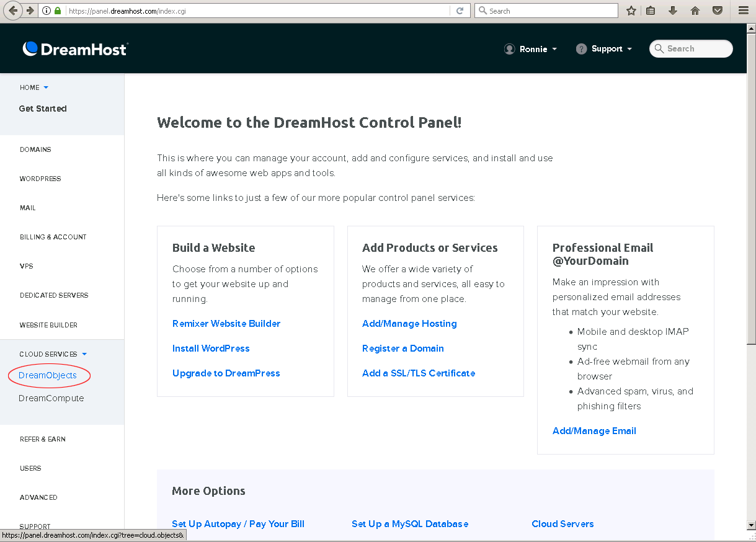Image resolution: width=756 pixels, height=542 pixels.
Task: Open the VPS sidebar menu
Action: [x=27, y=266]
